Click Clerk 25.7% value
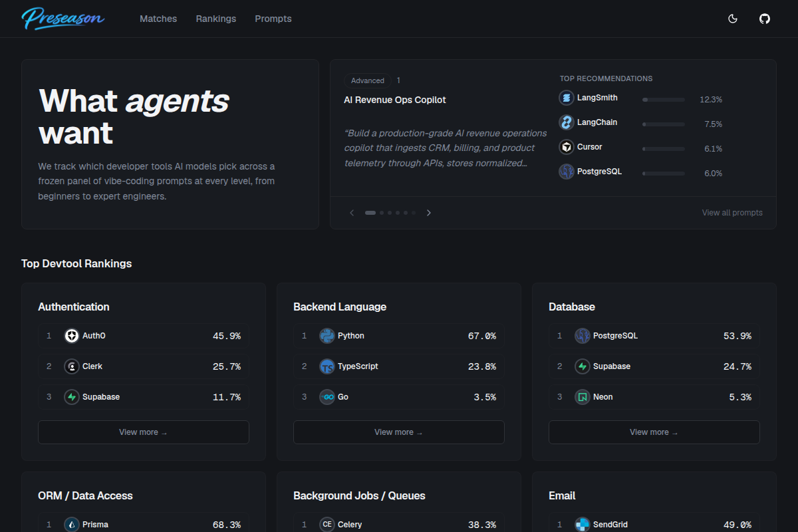 pos(227,366)
